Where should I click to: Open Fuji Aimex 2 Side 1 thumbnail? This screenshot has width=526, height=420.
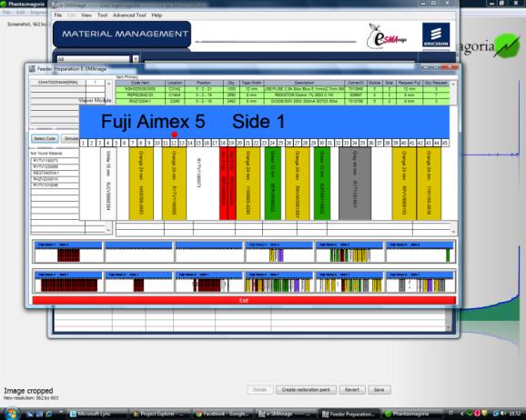pos(138,282)
